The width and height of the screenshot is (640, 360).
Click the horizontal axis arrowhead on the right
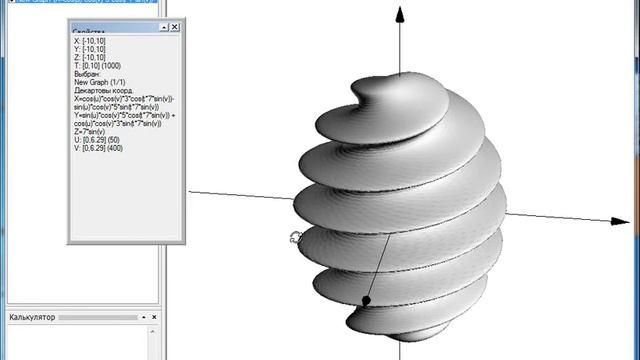(620, 222)
